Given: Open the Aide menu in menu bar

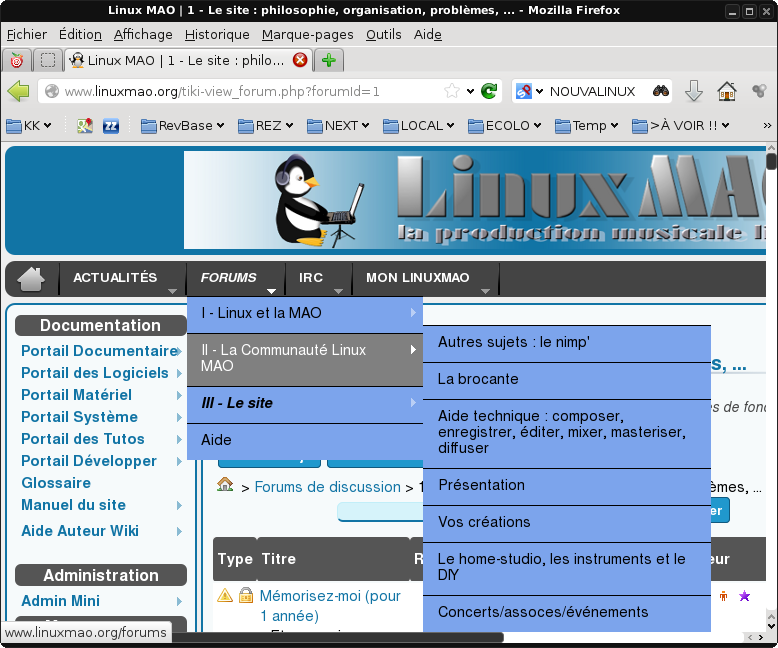Looking at the screenshot, I should pos(428,35).
